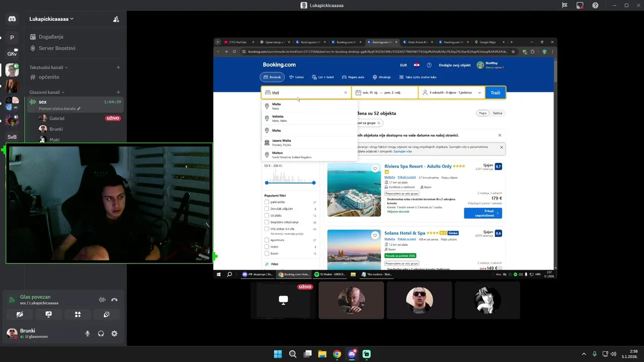
Task: Choose Valletta from destination suggestions
Action: click(x=309, y=118)
